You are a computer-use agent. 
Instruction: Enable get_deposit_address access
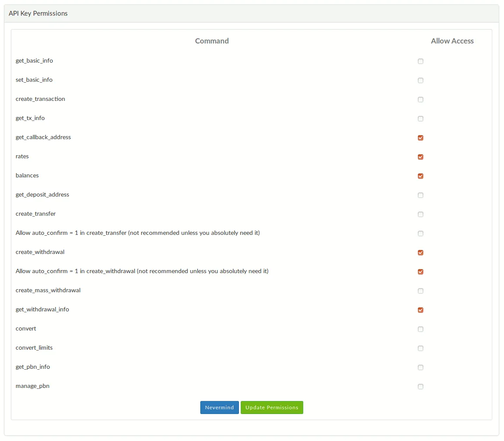click(421, 195)
